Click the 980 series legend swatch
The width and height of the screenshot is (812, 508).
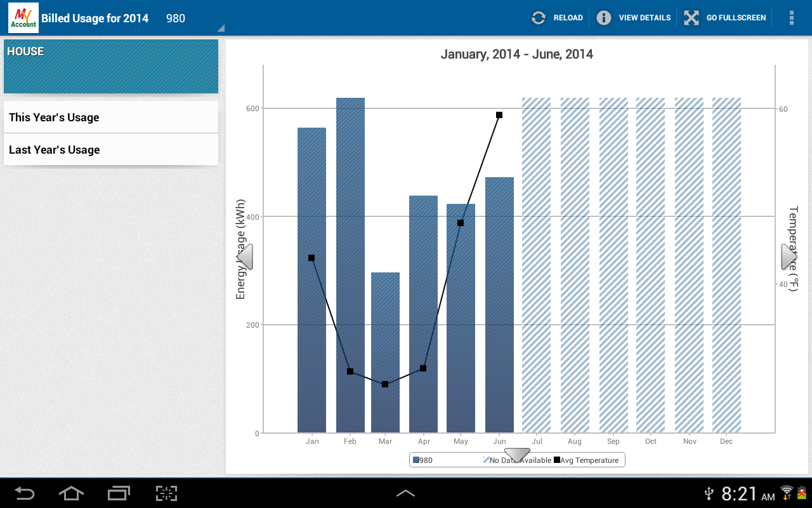[x=416, y=460]
